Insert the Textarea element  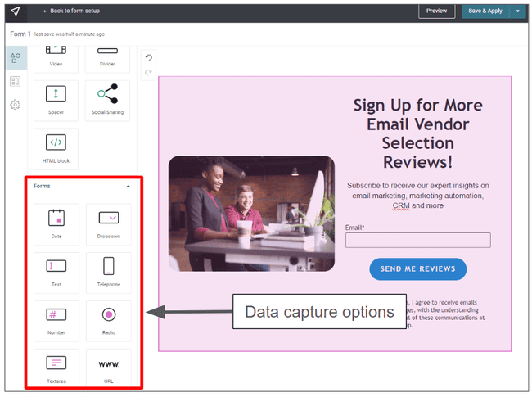pyautogui.click(x=56, y=368)
